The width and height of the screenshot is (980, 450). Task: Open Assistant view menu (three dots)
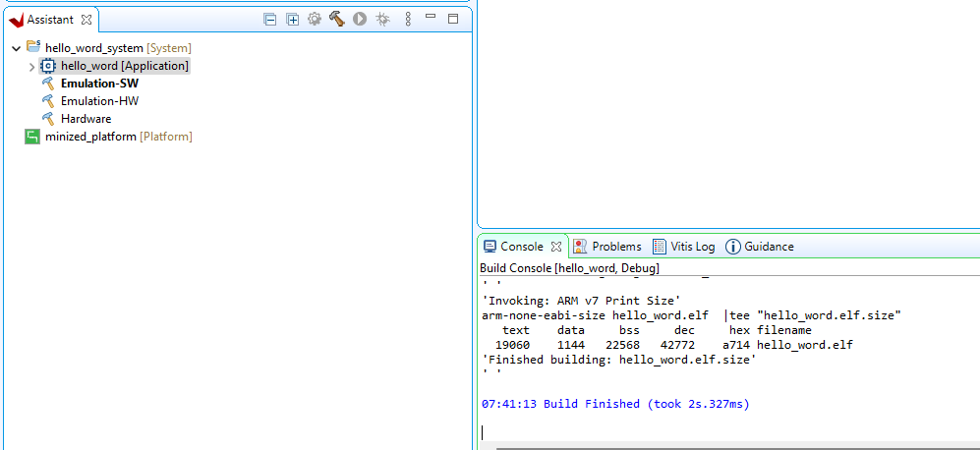tap(408, 20)
